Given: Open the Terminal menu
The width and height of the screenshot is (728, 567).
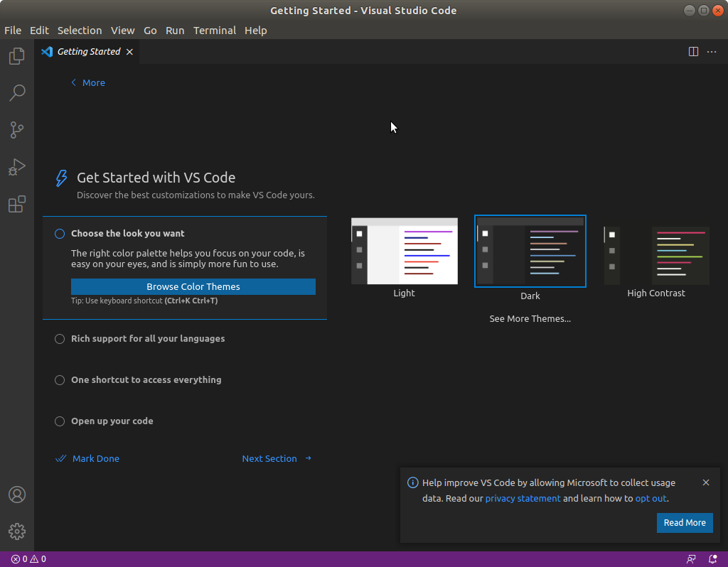Looking at the screenshot, I should pos(215,31).
